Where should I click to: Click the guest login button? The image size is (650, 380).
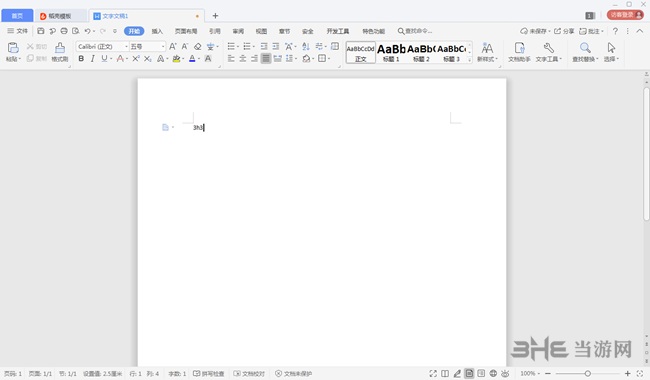coord(625,15)
